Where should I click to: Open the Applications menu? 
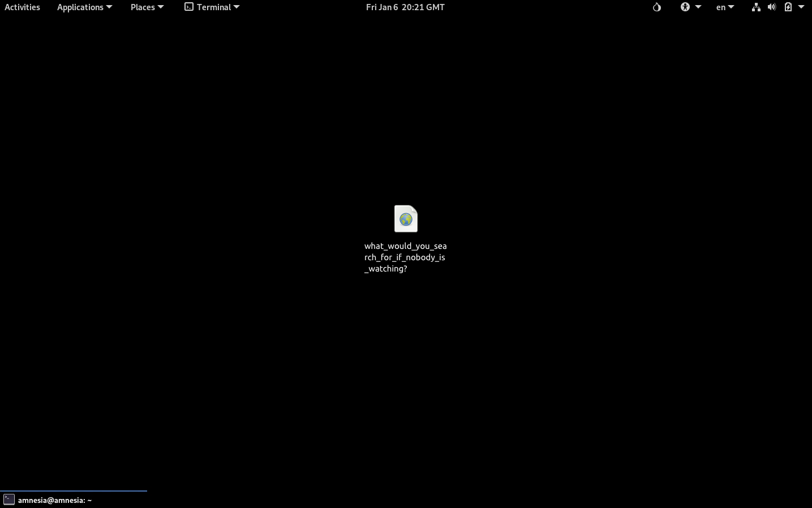tap(80, 7)
